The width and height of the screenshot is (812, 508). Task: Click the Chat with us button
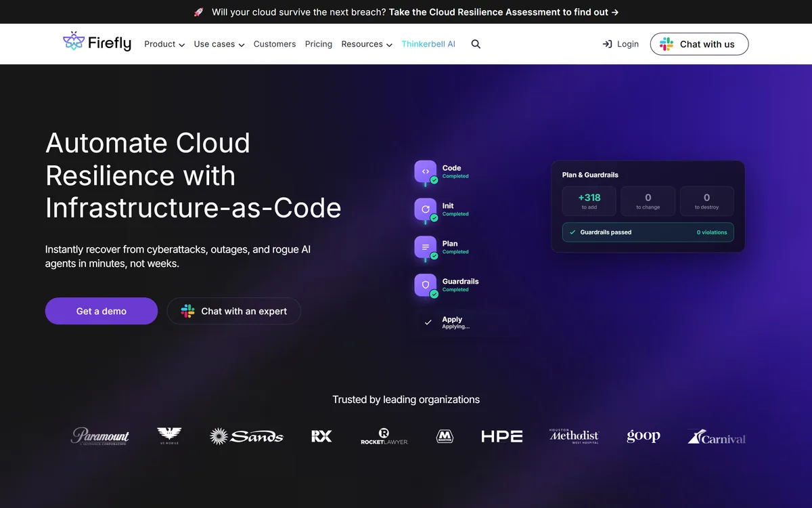[700, 44]
